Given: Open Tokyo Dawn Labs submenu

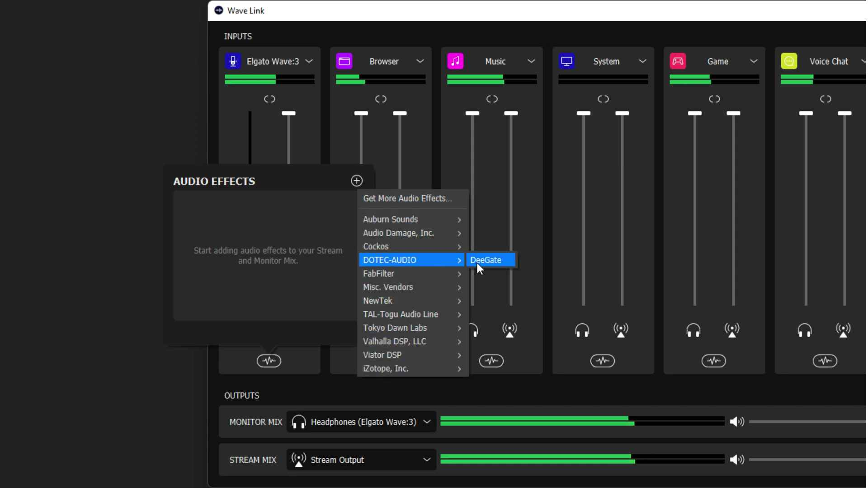Looking at the screenshot, I should [x=413, y=328].
